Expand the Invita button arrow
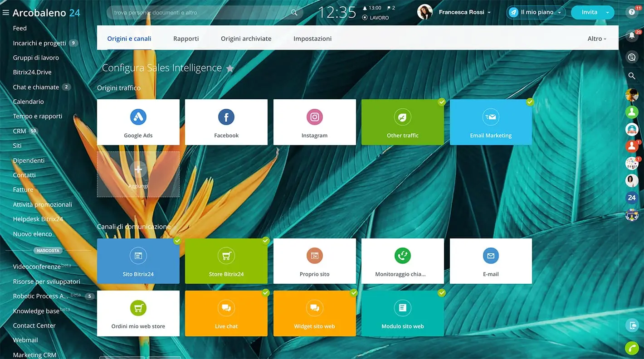Screen dimensions: 644x359 [x=608, y=13]
